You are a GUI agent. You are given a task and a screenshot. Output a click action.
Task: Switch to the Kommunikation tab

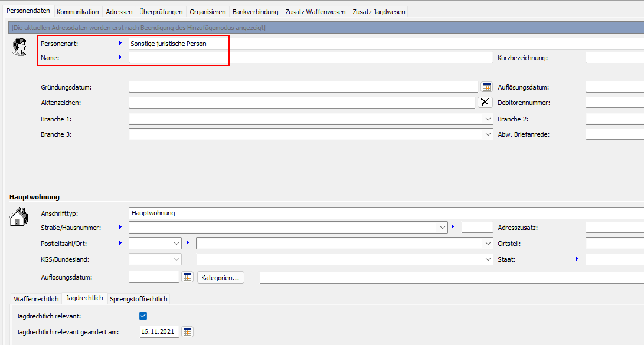[78, 12]
